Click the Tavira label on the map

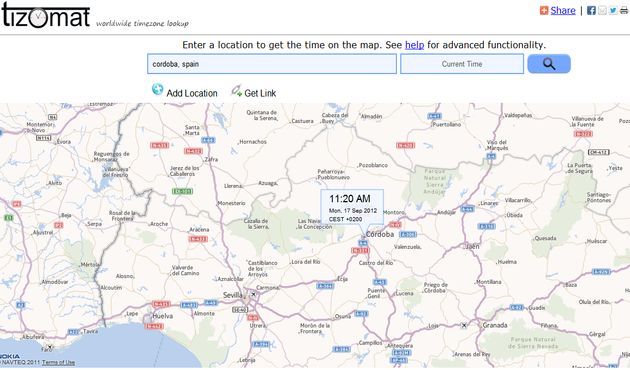click(90, 331)
